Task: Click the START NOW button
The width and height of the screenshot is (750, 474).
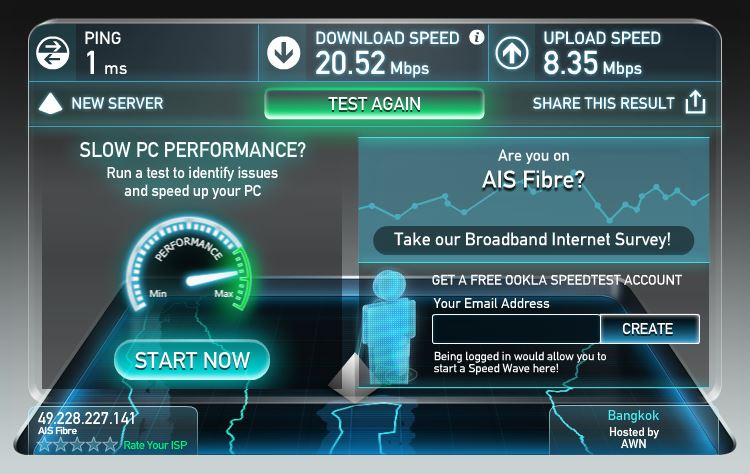Action: [192, 360]
